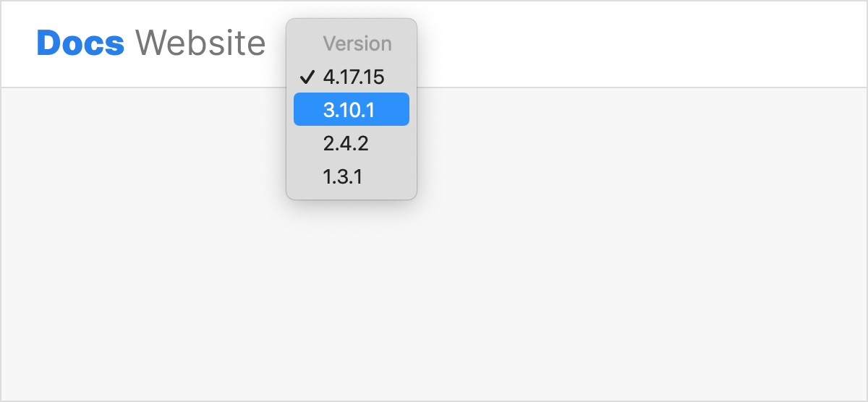Click the checkmark beside 4.17.15

307,77
